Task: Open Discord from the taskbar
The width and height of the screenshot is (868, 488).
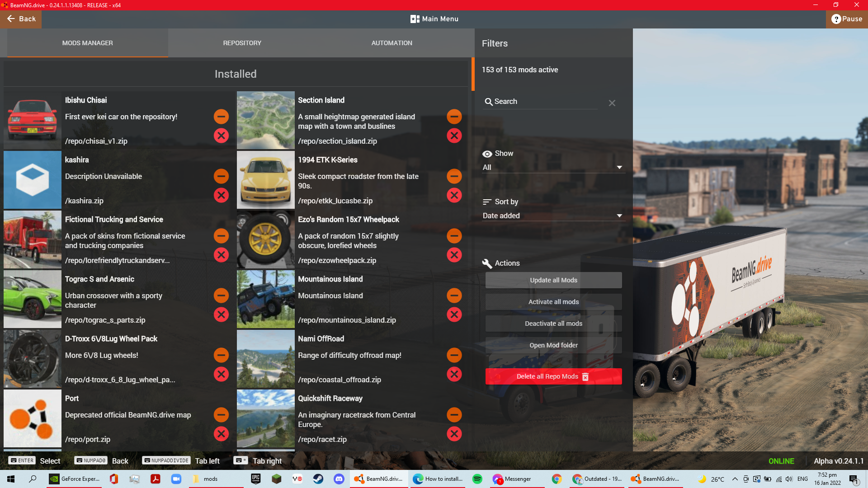Action: (339, 479)
